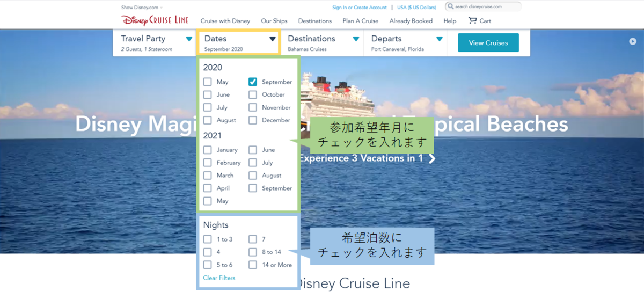Viewport: 644px width, 299px height.
Task: Open the Help menu
Action: click(450, 21)
